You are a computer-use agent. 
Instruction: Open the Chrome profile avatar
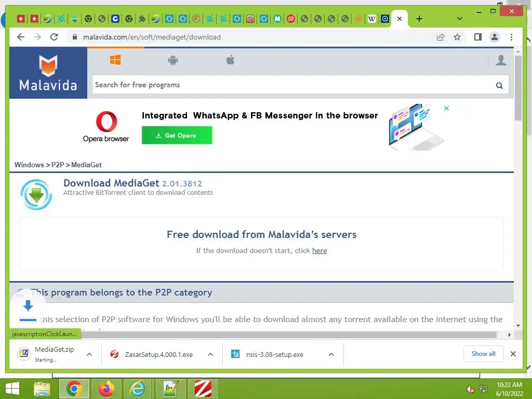coord(495,37)
